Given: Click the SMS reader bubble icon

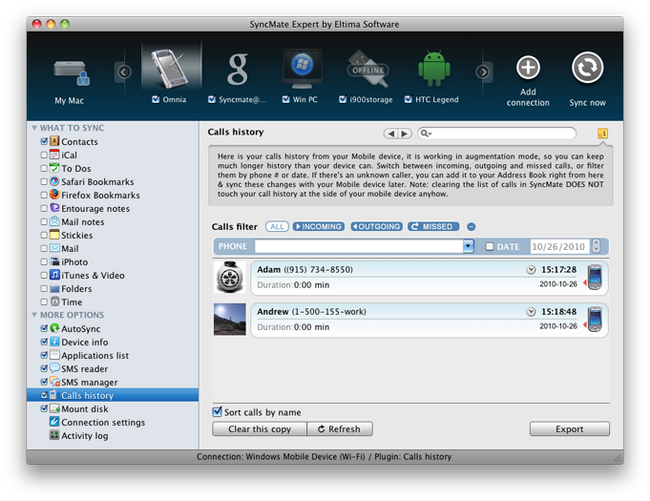Looking at the screenshot, I should tap(54, 368).
